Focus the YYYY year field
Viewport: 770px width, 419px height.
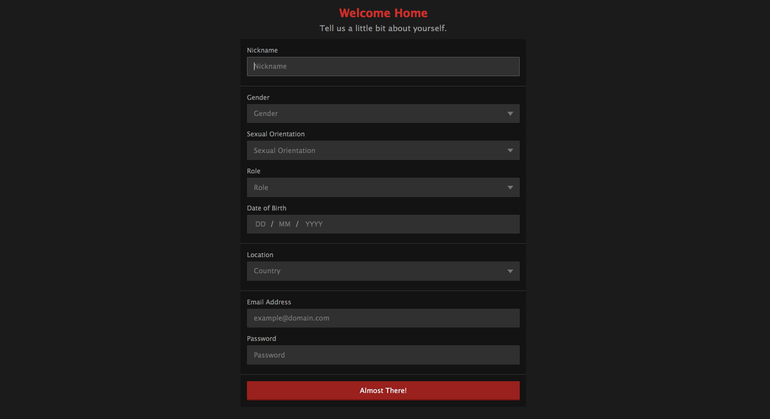[314, 224]
